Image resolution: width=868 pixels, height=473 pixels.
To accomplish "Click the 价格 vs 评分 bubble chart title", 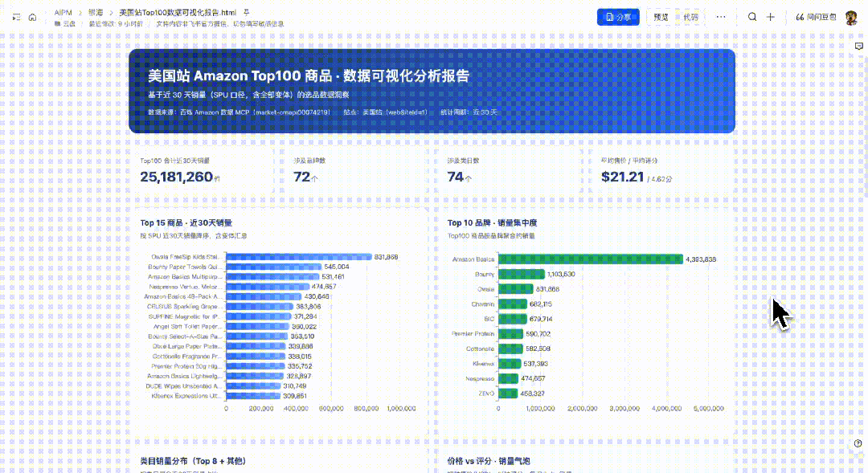I will pos(489,461).
